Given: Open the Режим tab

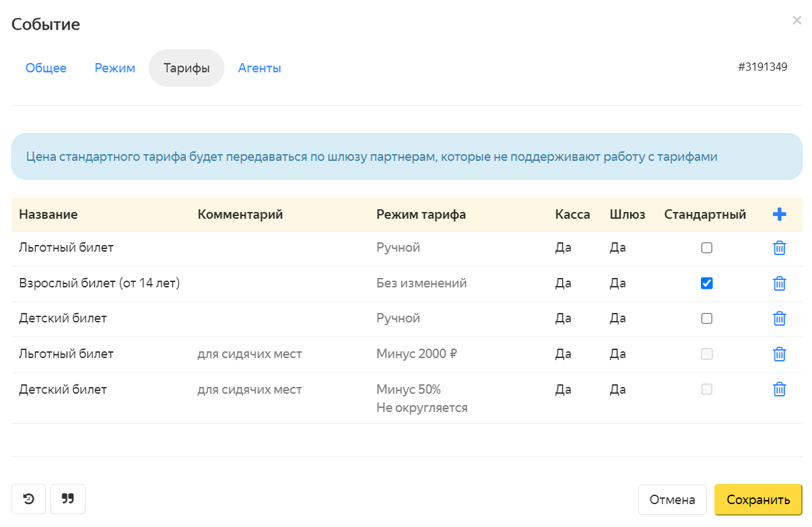Looking at the screenshot, I should (x=114, y=68).
